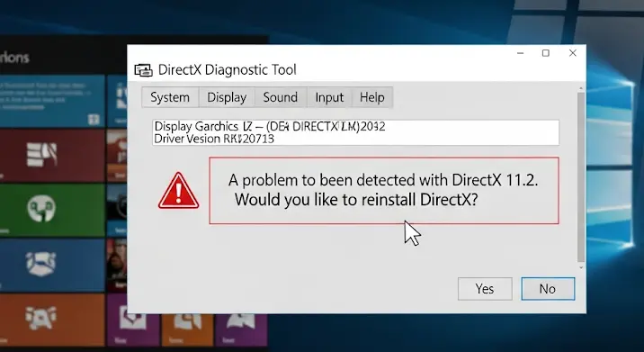Open the blue tile below green tile
The height and width of the screenshot is (352, 644).
click(x=52, y=265)
